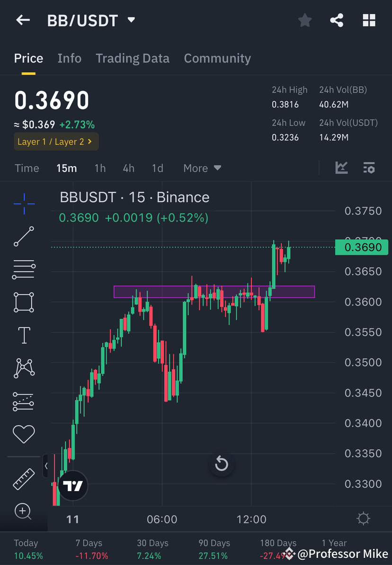Toggle the depth chart view icon

tap(341, 168)
